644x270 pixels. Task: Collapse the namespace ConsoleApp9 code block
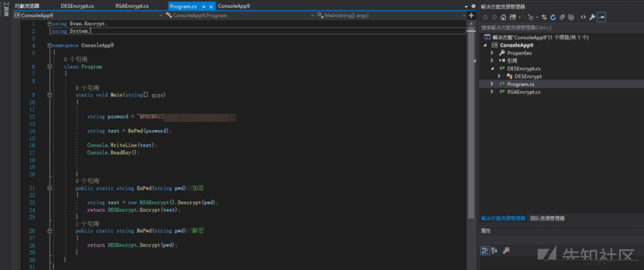tap(50, 45)
